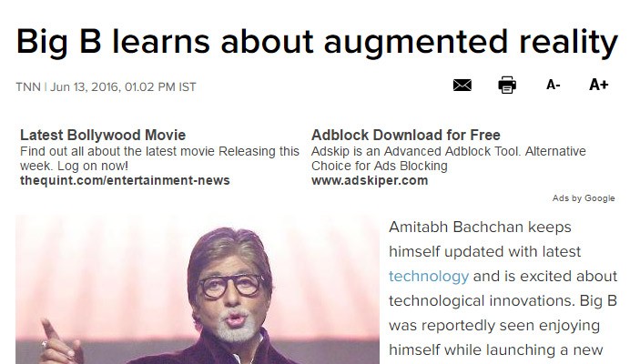Click the TNN source byline

pyautogui.click(x=28, y=87)
